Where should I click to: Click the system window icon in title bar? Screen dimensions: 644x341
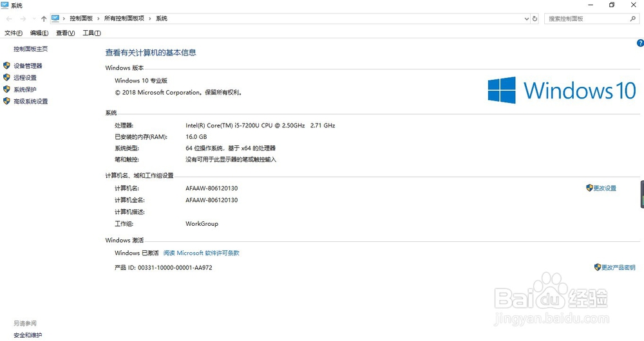[x=5, y=5]
